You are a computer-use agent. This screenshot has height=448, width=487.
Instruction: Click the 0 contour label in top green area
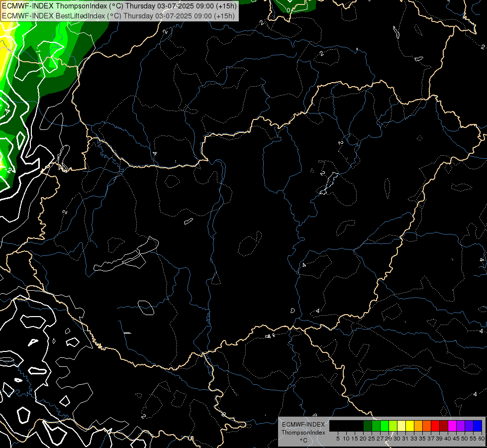[x=288, y=10]
